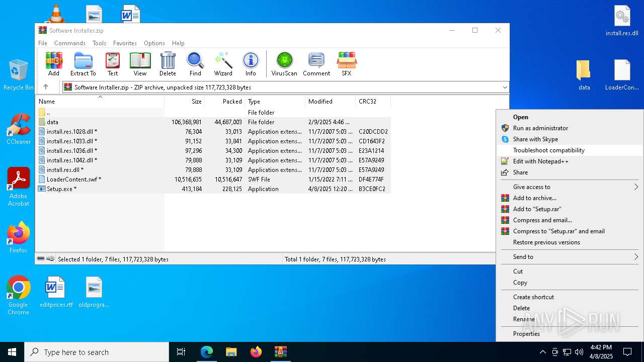Open Microsoft Edge from taskbar
Viewport: 644px width, 362px height.
pyautogui.click(x=207, y=352)
